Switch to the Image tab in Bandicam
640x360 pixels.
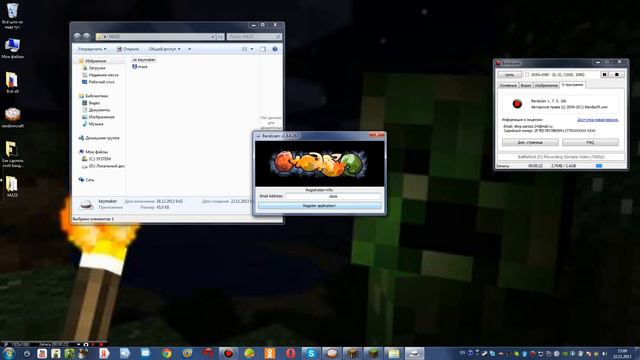[546, 85]
